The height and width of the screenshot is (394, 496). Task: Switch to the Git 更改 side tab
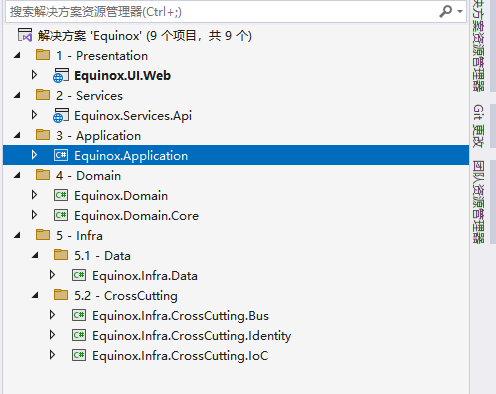pos(479,126)
